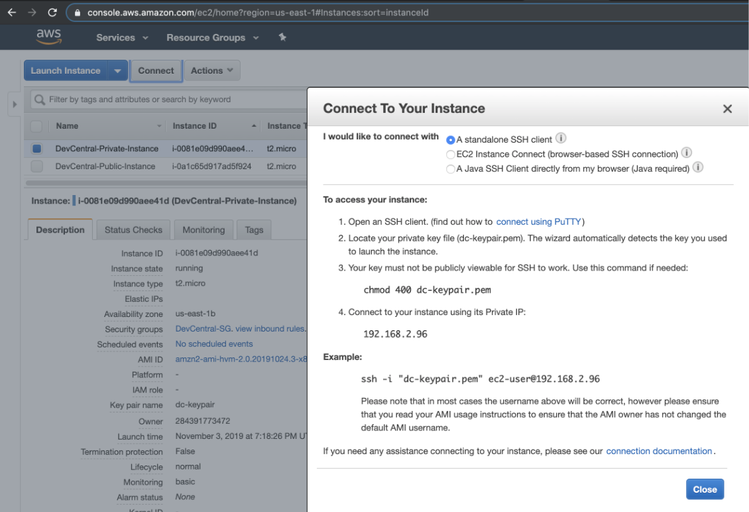The width and height of the screenshot is (749, 512).
Task: Expand the Resource Groups dropdown
Action: [212, 37]
